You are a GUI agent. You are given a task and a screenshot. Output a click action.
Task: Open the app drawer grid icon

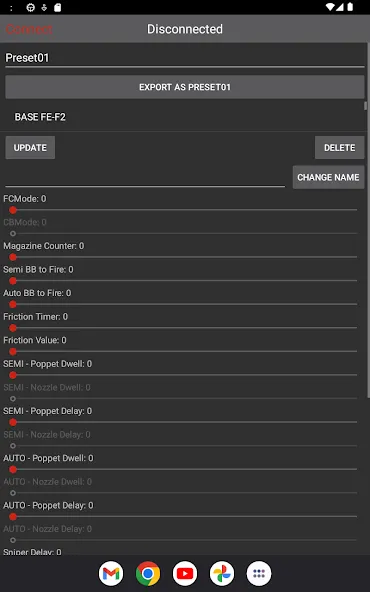[259, 573]
